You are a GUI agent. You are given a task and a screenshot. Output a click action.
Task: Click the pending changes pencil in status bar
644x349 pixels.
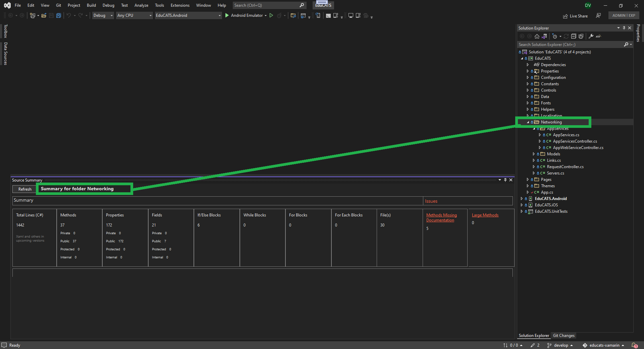point(535,345)
